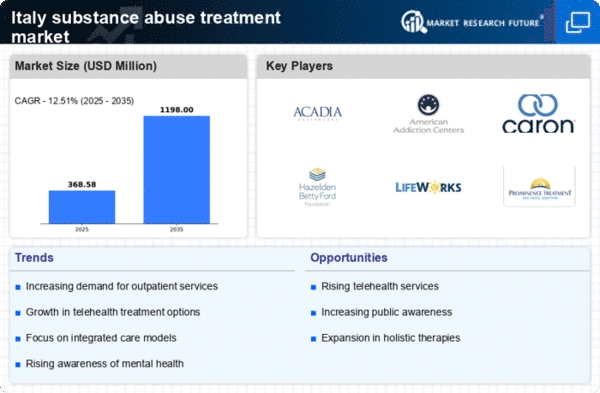Click the Market Size (USD Million) heading

point(86,66)
